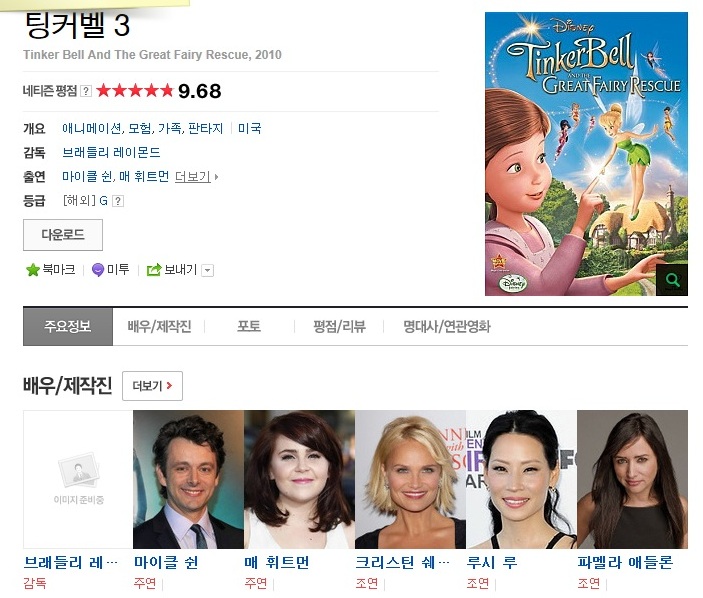Switch to the 포토 tab

249,326
